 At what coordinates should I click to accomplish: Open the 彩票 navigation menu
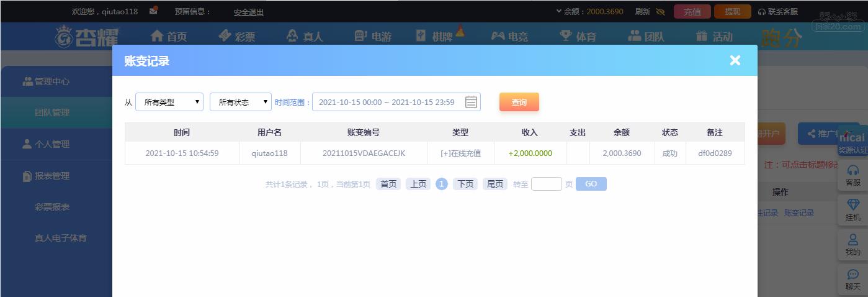click(x=237, y=37)
